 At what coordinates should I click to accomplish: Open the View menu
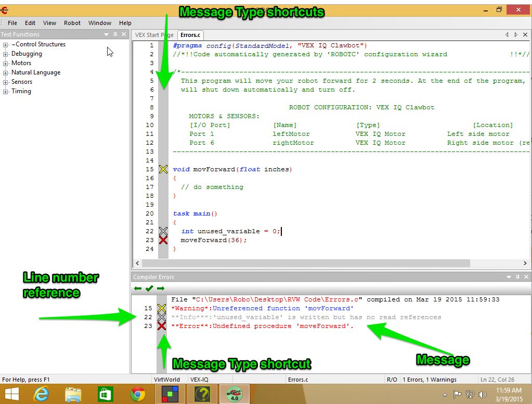pos(49,23)
